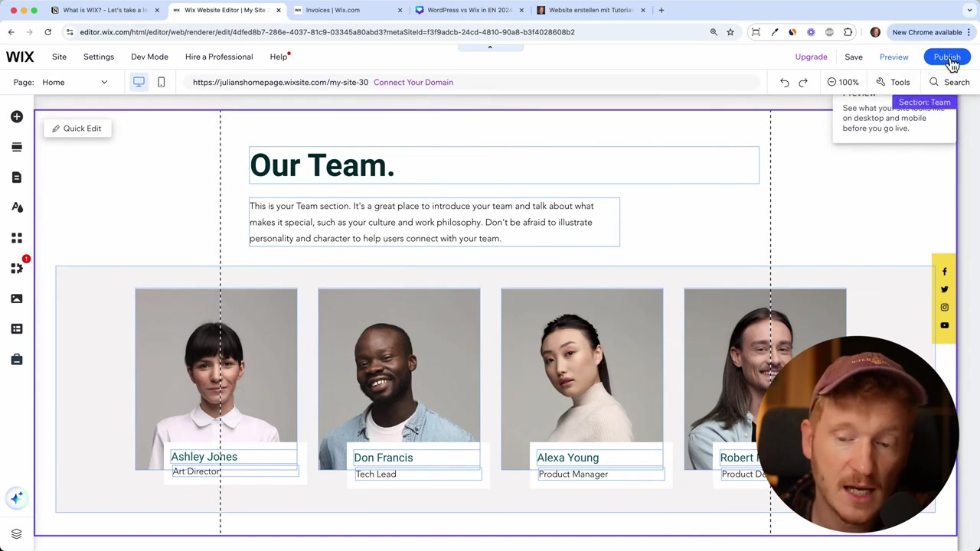Screen dimensions: 980x551
Task: Open the Add Section sidebar icon
Action: point(17,147)
